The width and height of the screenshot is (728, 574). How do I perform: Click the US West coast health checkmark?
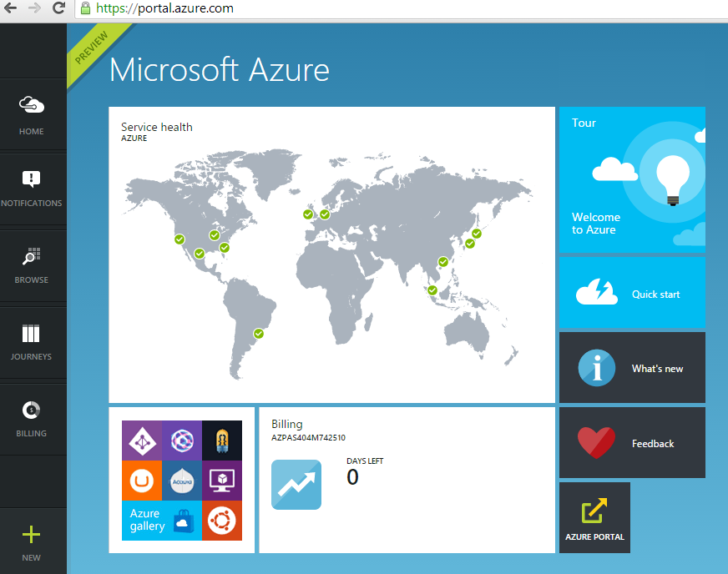(179, 239)
